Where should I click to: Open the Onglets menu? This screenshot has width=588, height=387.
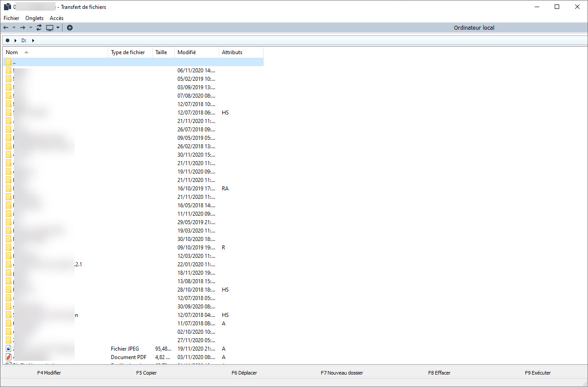coord(35,18)
